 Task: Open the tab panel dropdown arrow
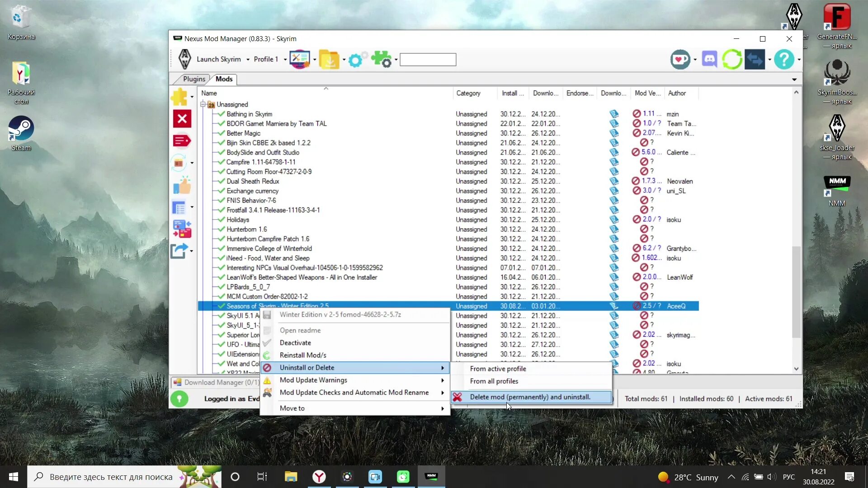tap(794, 80)
